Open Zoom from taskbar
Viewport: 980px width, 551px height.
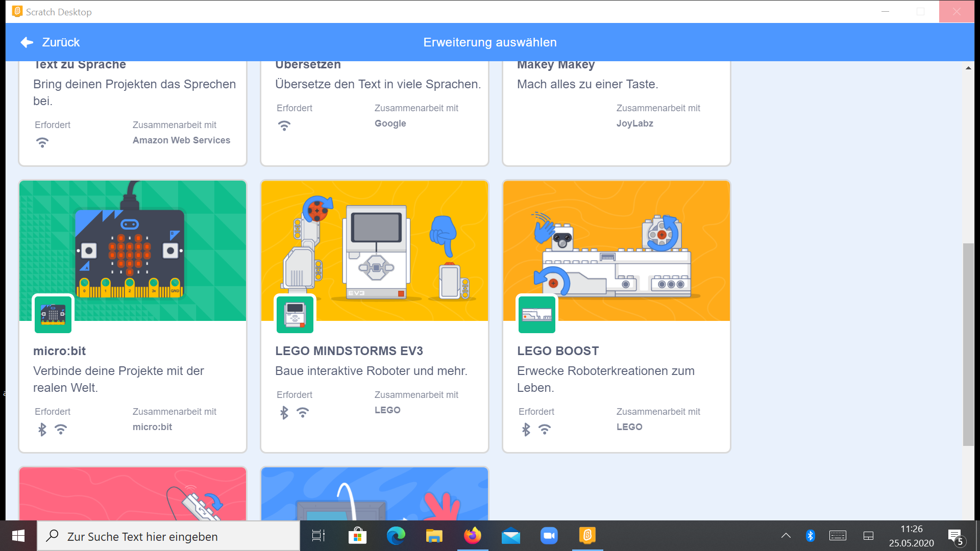point(549,536)
